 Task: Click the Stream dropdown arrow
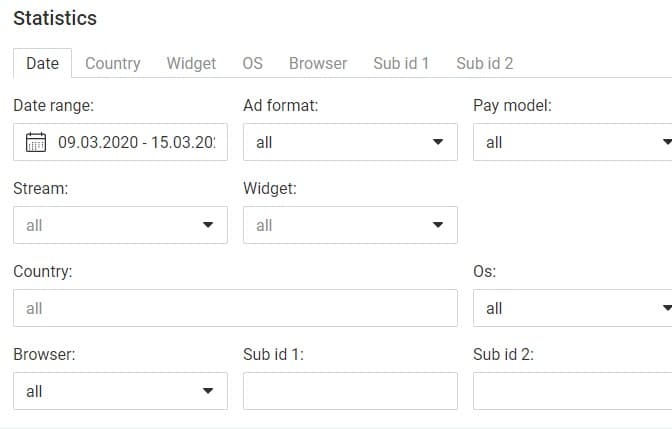(x=208, y=225)
